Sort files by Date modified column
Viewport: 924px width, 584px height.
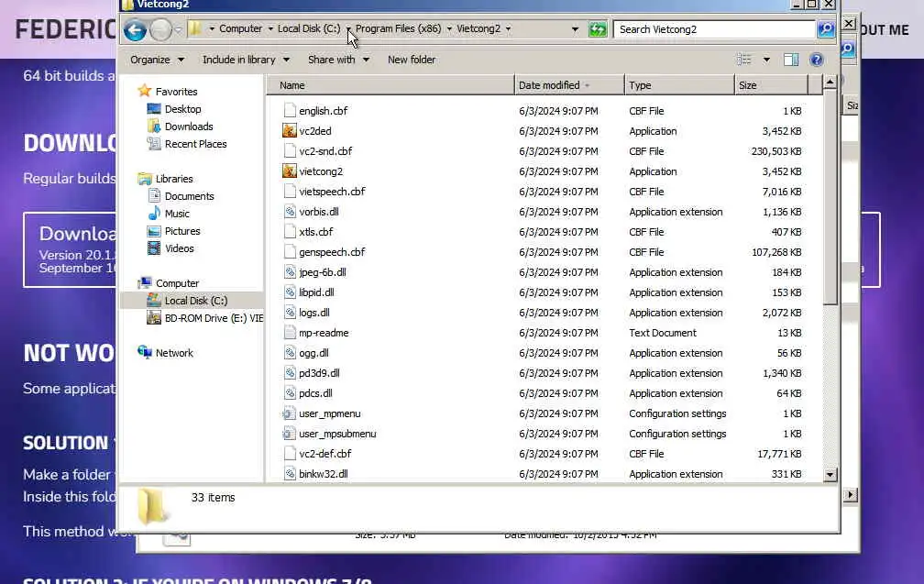569,85
